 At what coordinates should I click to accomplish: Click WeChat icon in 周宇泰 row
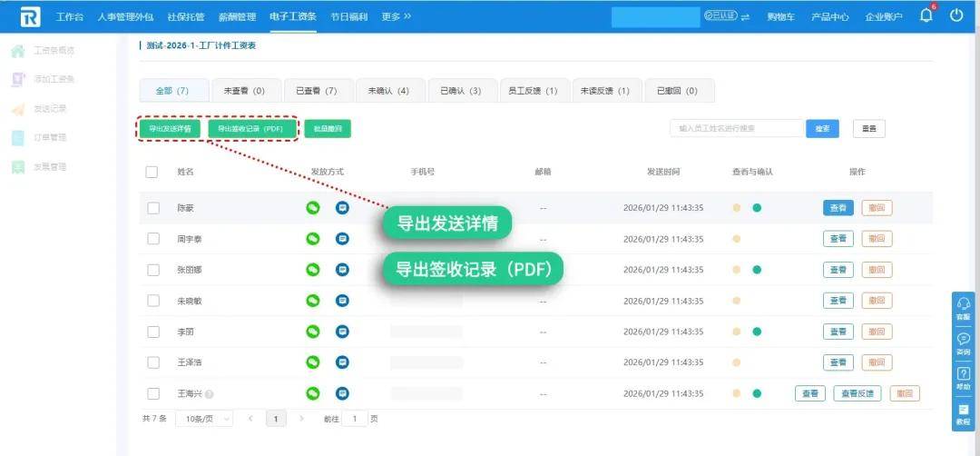(312, 239)
